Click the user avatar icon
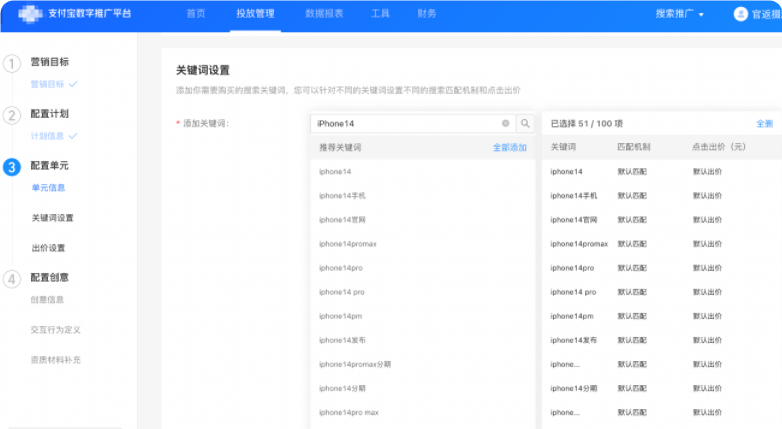 [x=741, y=14]
